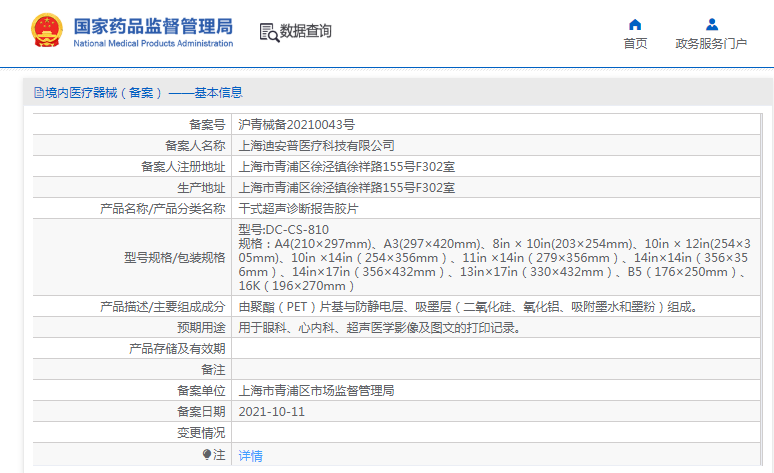Click the 备案人注册地址 label

click(x=183, y=167)
